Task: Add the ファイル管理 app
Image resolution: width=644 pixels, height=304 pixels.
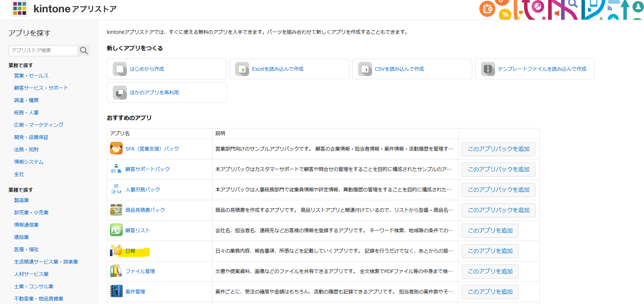Action: (x=490, y=272)
